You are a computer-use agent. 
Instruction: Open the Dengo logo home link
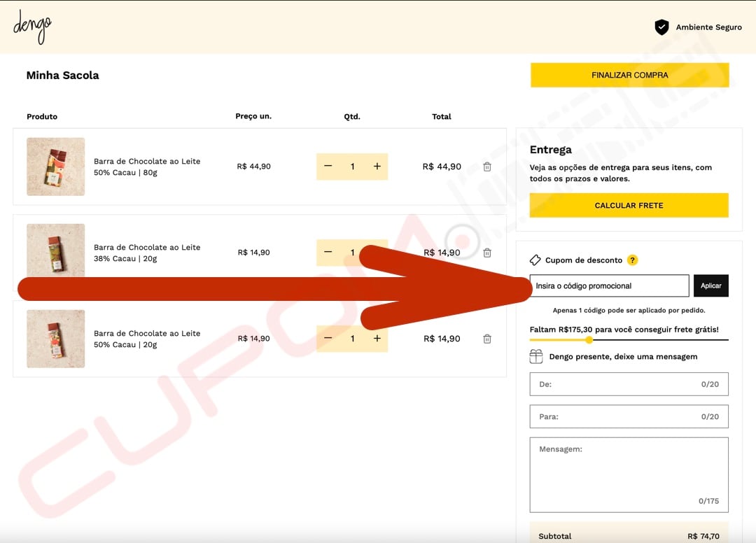tap(31, 27)
